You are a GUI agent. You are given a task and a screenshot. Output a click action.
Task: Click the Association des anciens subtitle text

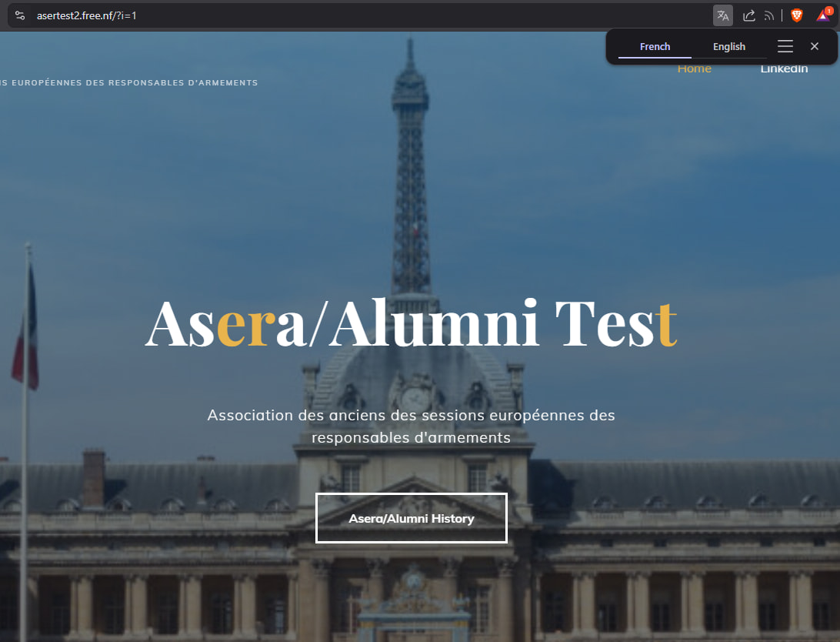(412, 426)
